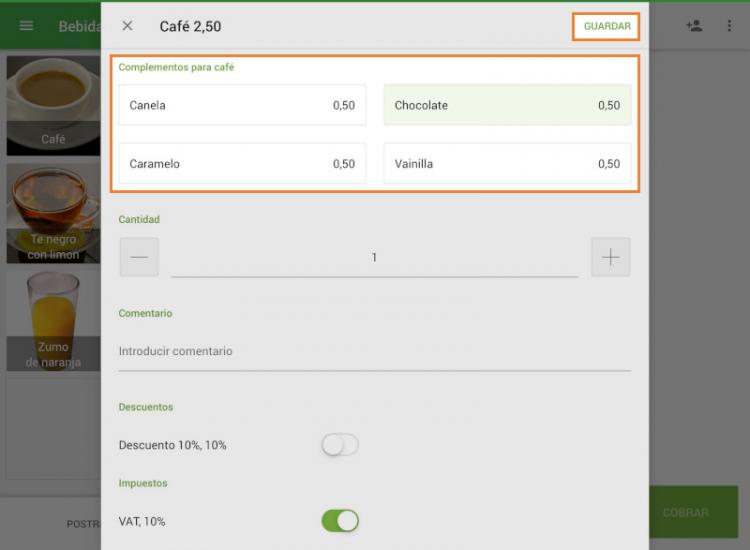The image size is (750, 550).
Task: Select the Zumo de naranja thumbnail
Action: 53,320
